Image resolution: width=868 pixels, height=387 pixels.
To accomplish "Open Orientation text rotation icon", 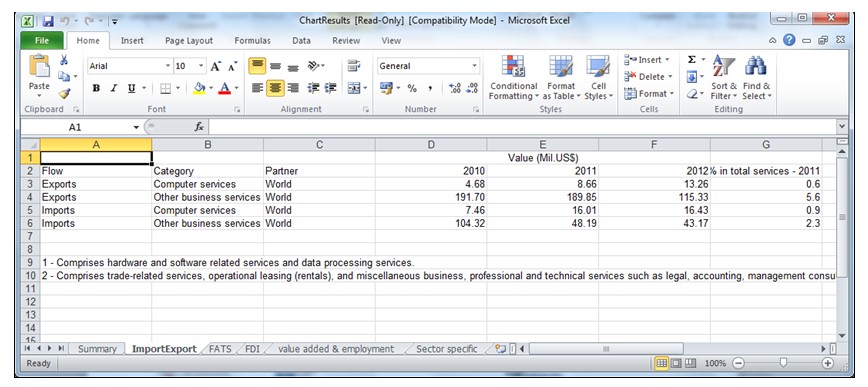I will (x=313, y=66).
